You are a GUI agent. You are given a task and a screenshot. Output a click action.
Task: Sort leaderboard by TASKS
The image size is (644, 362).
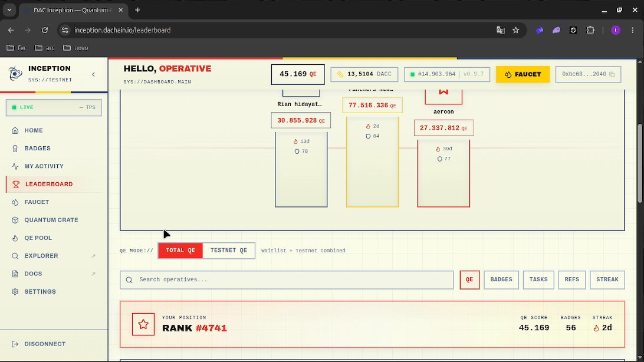(x=538, y=279)
